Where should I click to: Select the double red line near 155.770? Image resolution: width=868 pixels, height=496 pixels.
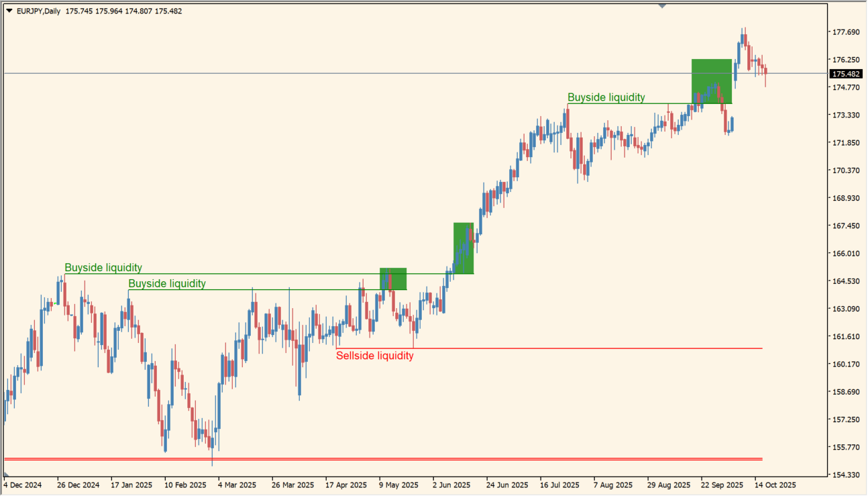click(x=470, y=459)
